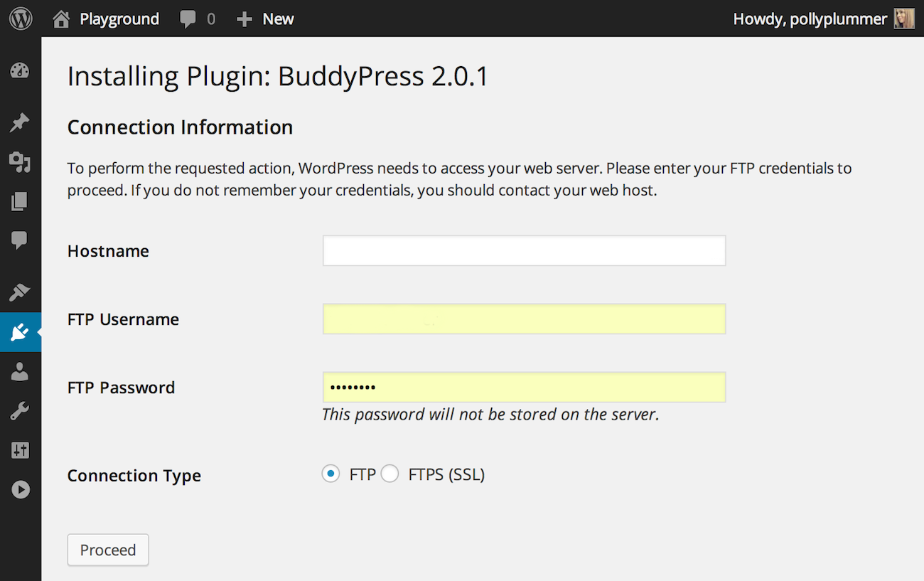Select the FTP connection type

pyautogui.click(x=331, y=474)
